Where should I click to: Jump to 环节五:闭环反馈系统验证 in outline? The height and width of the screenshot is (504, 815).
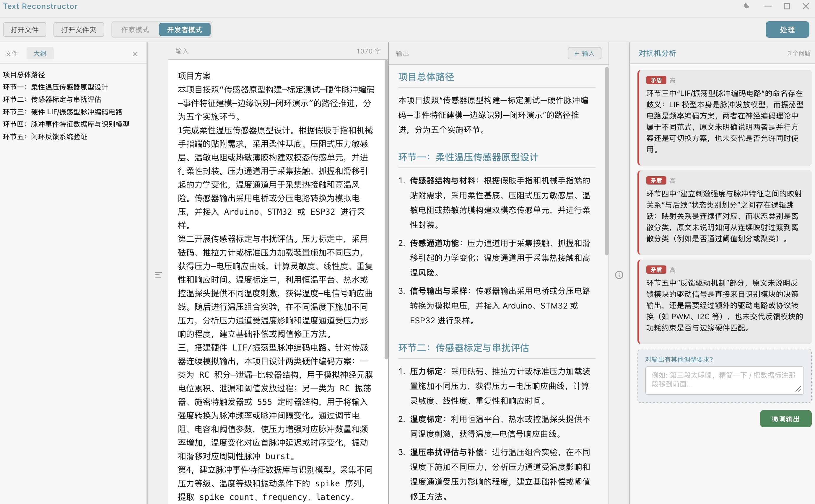[45, 136]
